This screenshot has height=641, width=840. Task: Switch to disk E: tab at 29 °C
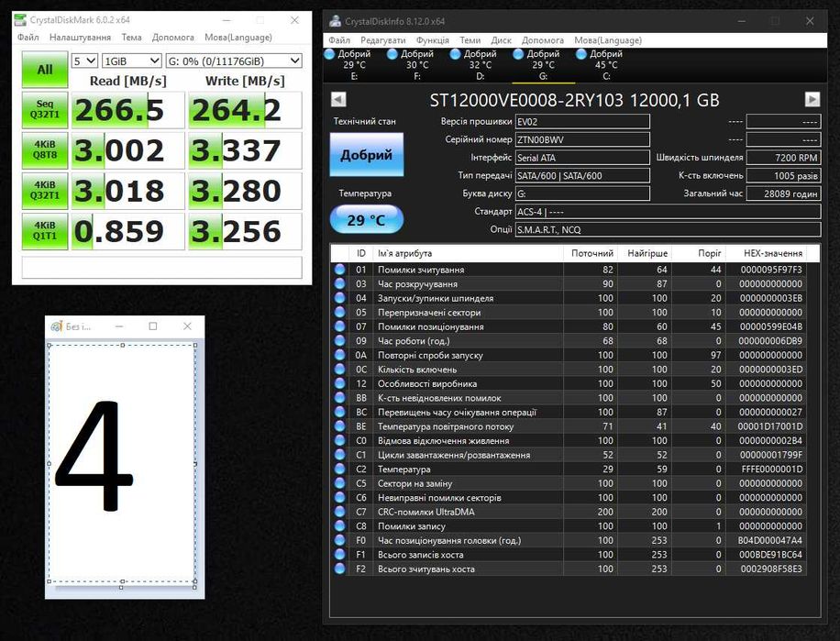click(x=354, y=65)
